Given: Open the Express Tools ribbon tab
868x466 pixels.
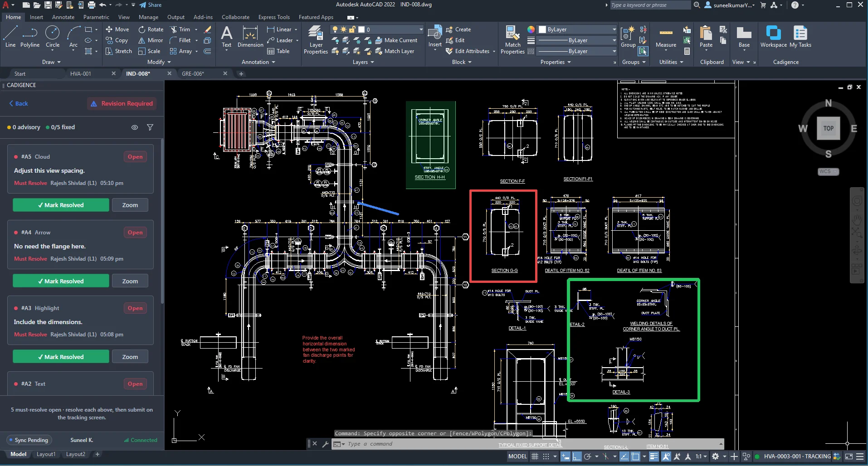Looking at the screenshot, I should point(274,17).
